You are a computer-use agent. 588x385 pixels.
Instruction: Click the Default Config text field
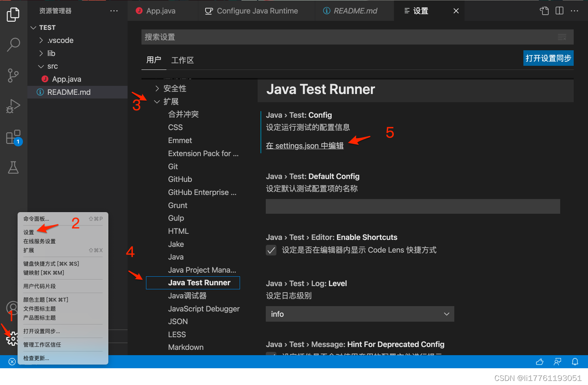413,206
